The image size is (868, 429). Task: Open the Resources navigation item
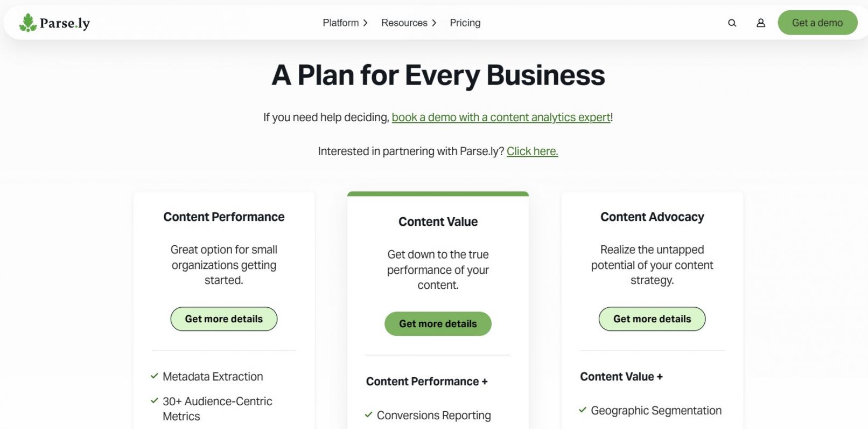[404, 23]
